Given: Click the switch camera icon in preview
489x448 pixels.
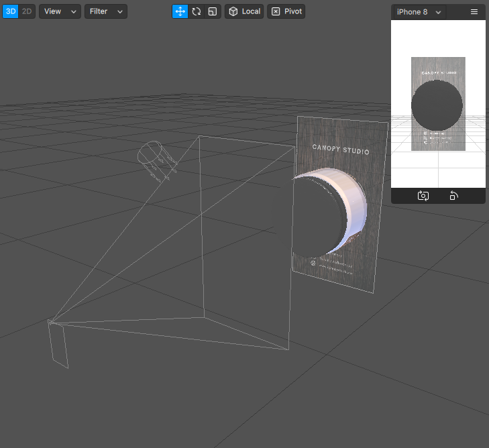Looking at the screenshot, I should (x=423, y=196).
